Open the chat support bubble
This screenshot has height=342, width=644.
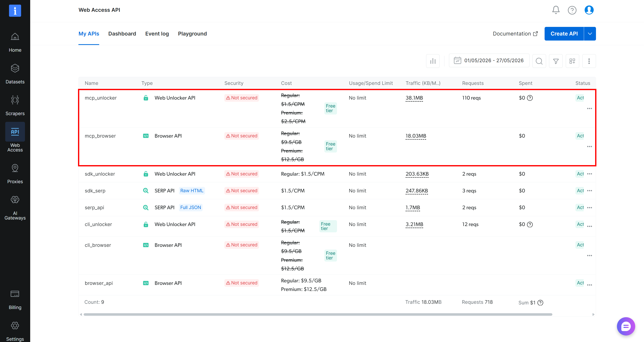[626, 326]
